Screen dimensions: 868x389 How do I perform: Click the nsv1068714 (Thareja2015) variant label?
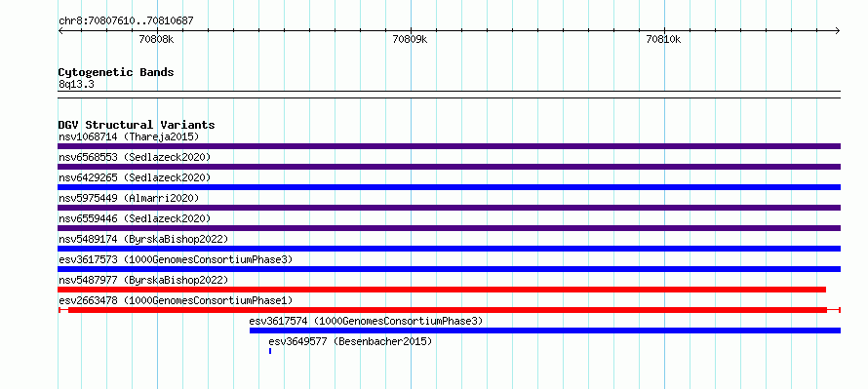[x=129, y=136]
